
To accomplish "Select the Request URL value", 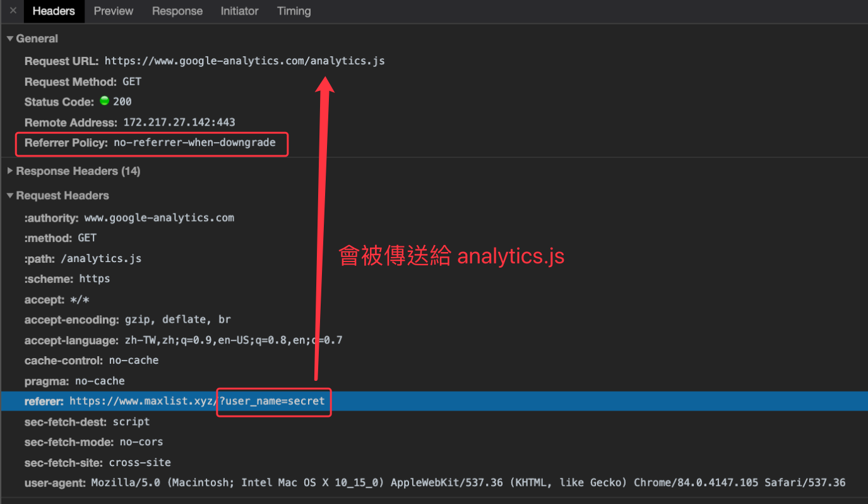I will (244, 61).
